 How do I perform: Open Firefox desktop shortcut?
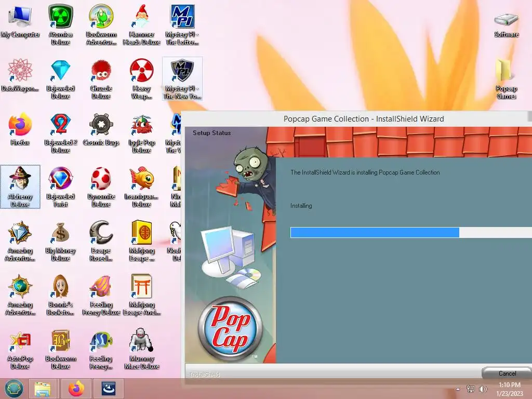20,129
